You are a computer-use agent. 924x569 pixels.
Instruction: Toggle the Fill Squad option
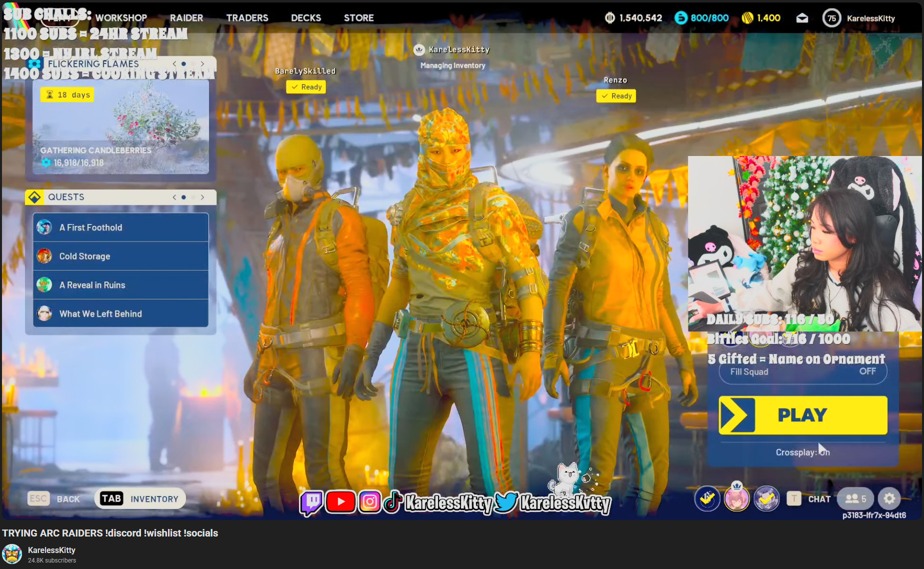(x=803, y=371)
